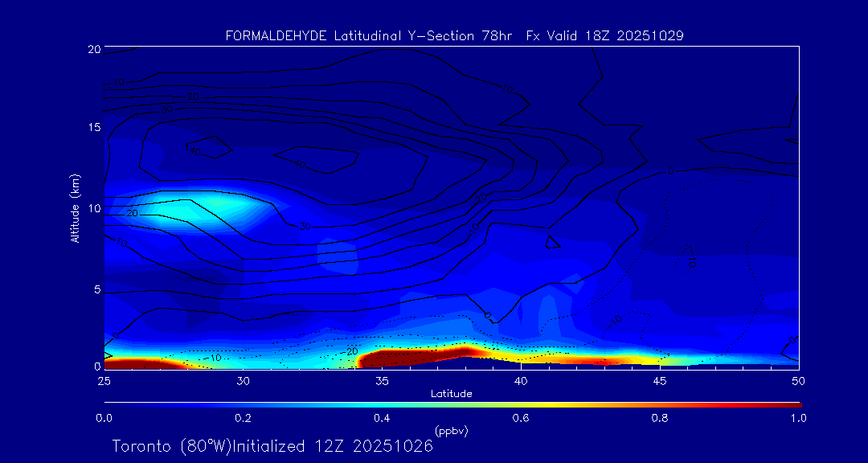
Task: Click the latitude 35 x-axis tick label
Action: [382, 379]
